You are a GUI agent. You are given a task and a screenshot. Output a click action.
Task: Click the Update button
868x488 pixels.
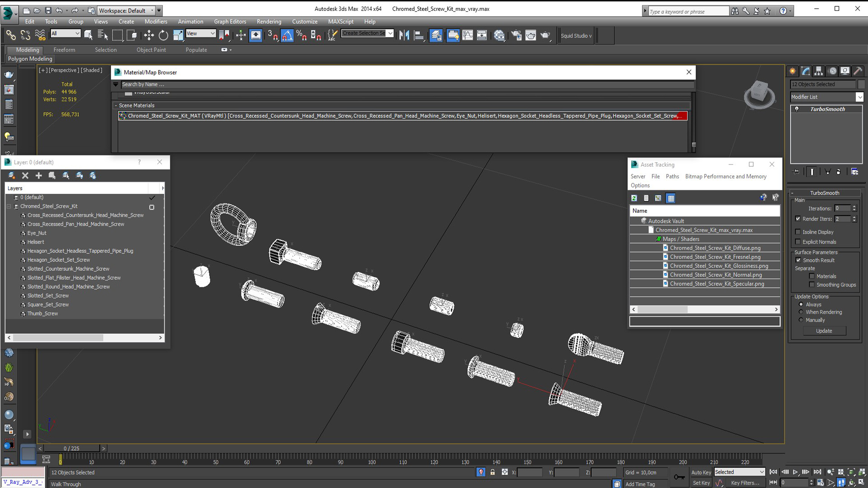coord(824,331)
